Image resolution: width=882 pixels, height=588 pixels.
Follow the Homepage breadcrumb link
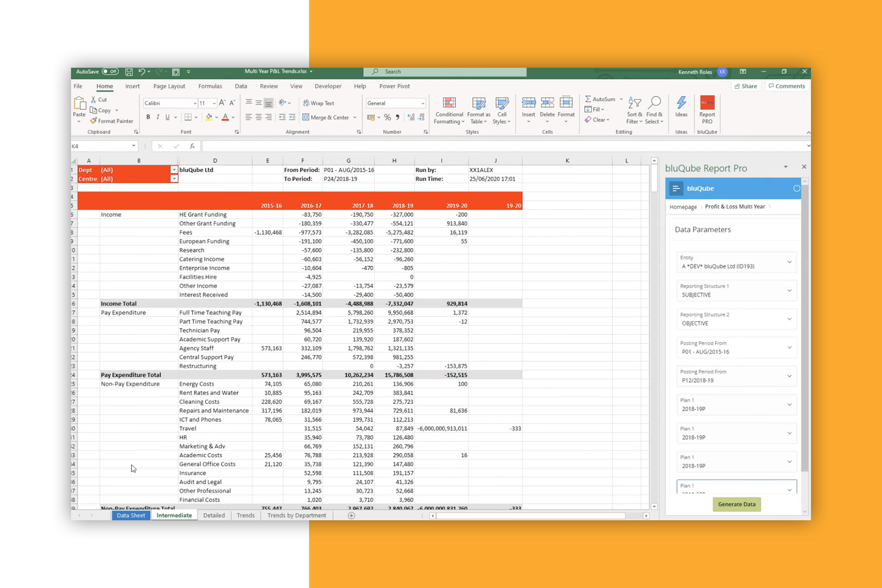pyautogui.click(x=683, y=207)
